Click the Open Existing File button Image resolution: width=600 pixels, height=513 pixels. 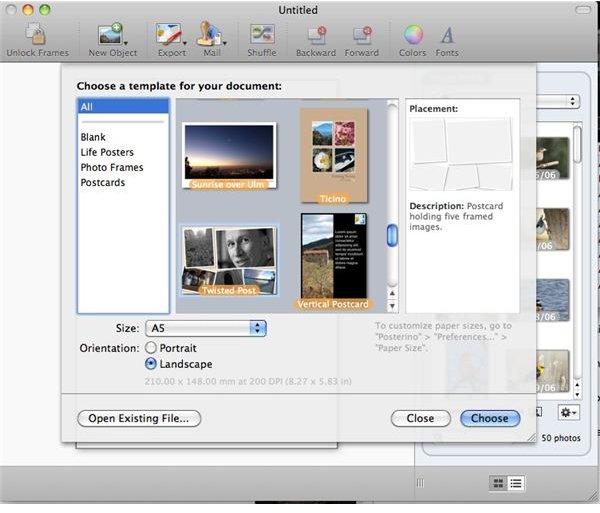click(x=139, y=418)
